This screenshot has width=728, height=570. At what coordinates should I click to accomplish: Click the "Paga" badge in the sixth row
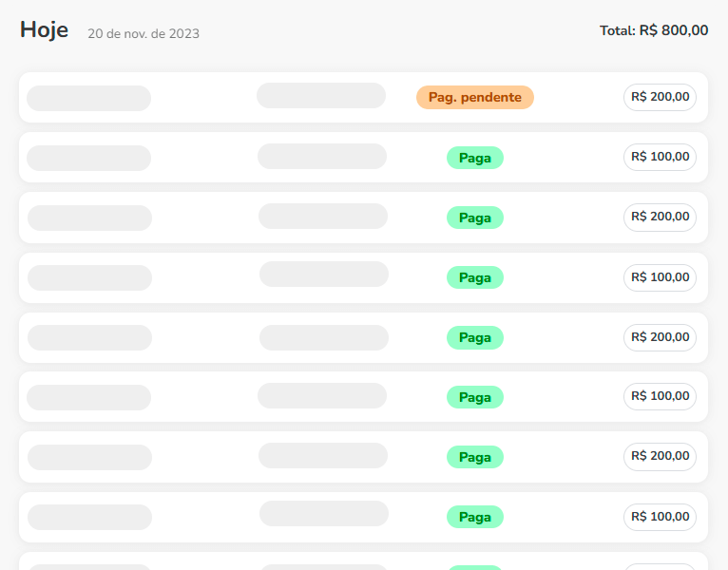[474, 397]
